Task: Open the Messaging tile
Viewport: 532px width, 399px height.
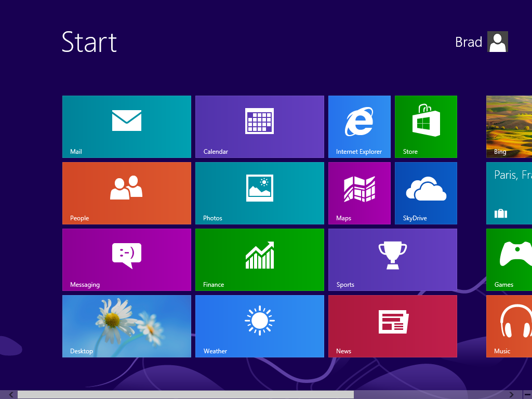Action: click(x=127, y=260)
